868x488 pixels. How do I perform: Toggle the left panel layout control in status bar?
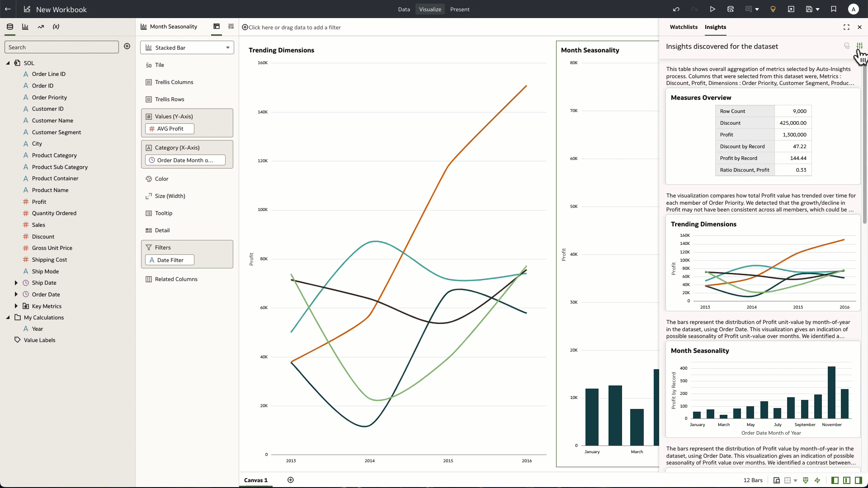click(x=835, y=480)
